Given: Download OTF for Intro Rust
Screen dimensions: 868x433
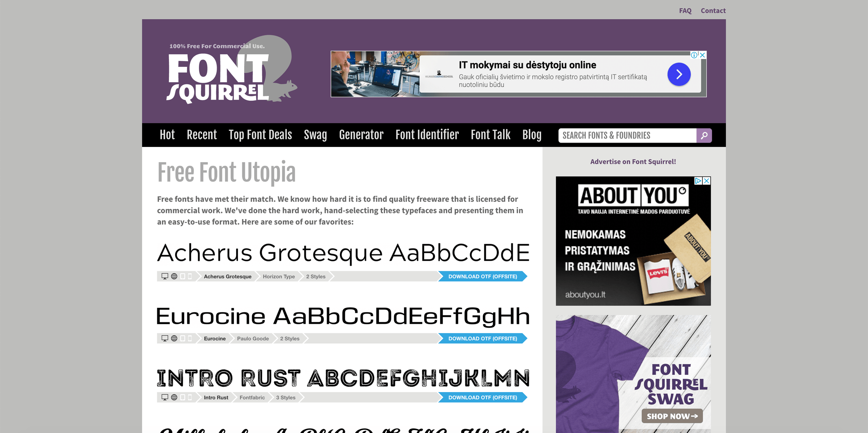Looking at the screenshot, I should (483, 397).
